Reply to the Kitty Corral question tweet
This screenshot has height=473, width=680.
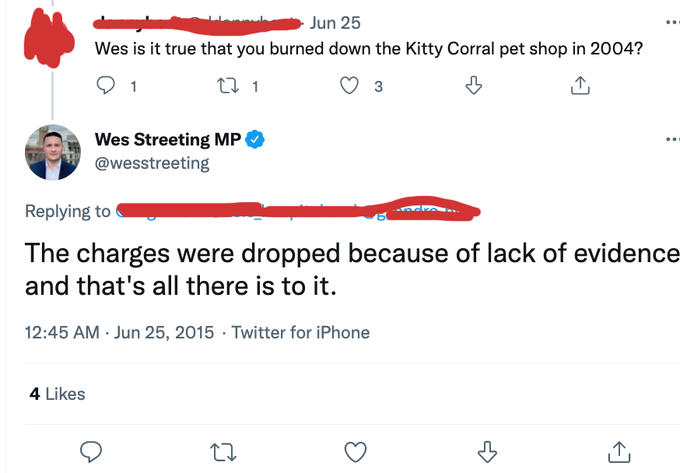click(108, 87)
